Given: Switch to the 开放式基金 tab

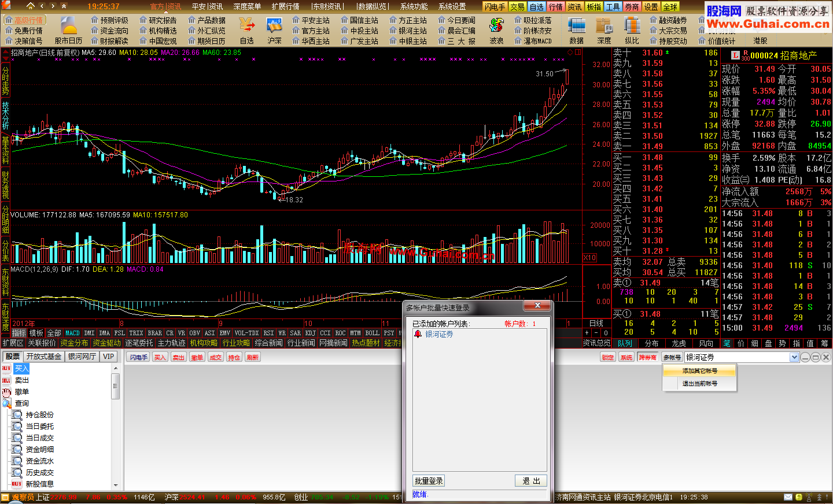Looking at the screenshot, I should [44, 357].
